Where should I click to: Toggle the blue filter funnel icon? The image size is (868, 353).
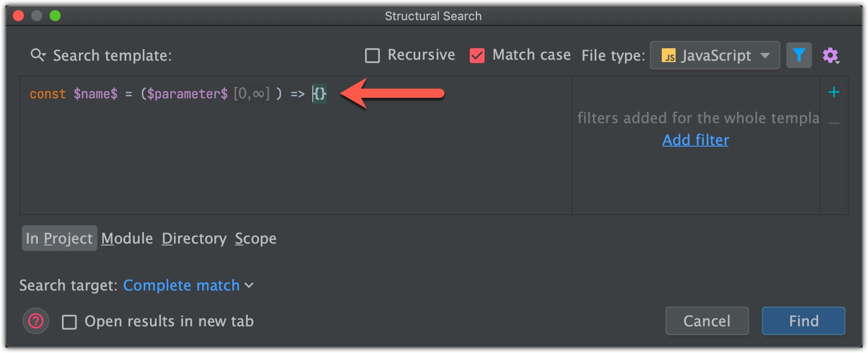coord(799,55)
